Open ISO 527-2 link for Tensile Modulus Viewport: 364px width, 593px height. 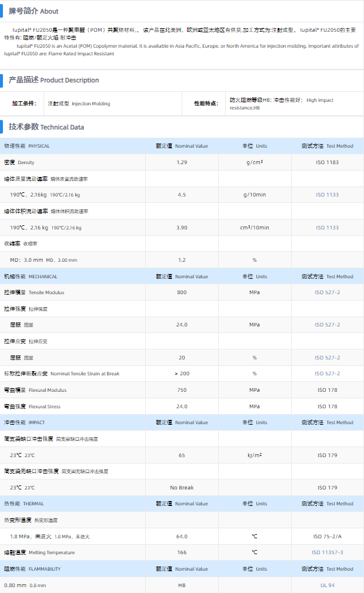328,292
